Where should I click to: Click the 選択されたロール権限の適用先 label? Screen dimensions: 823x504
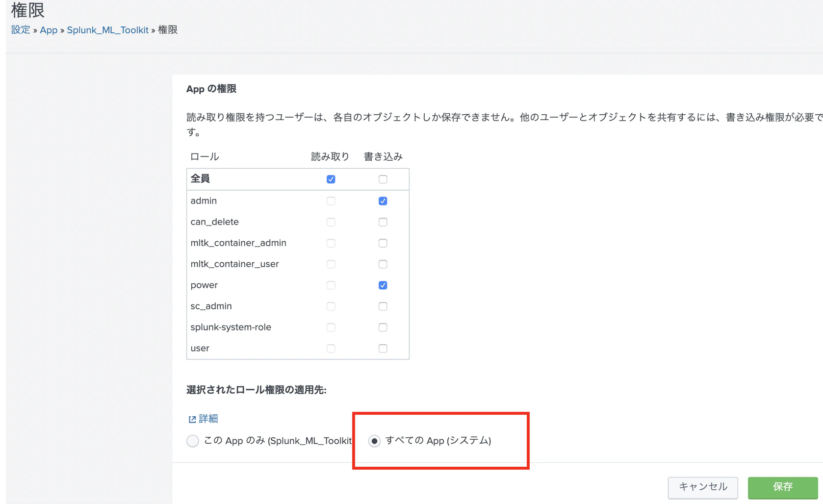(256, 390)
